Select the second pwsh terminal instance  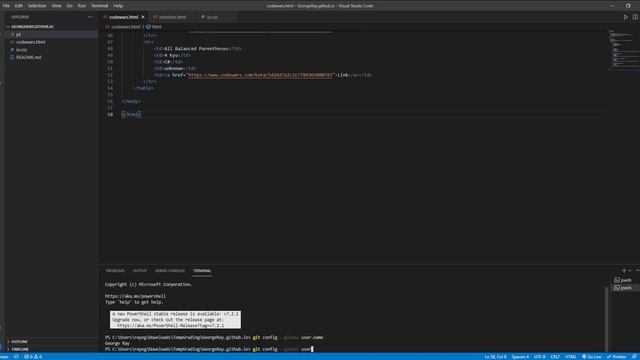coord(625,288)
